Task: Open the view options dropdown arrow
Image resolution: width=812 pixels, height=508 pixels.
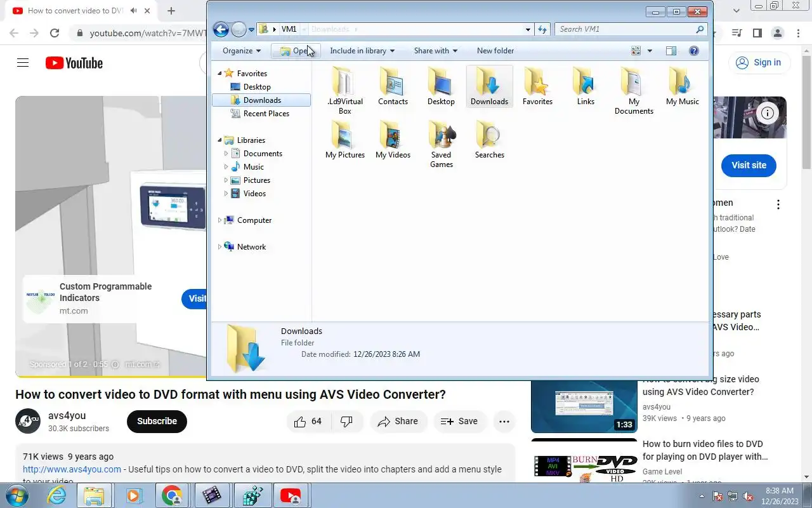Action: click(x=650, y=51)
